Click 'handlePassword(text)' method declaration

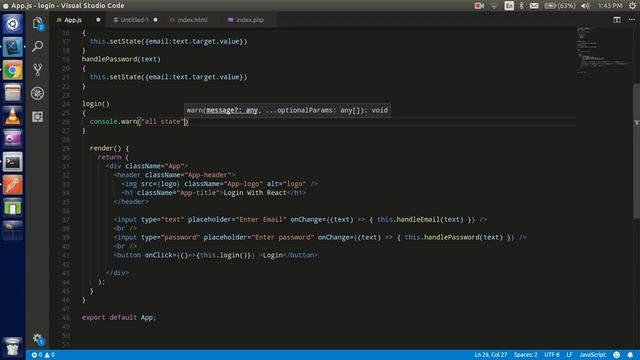pyautogui.click(x=121, y=59)
